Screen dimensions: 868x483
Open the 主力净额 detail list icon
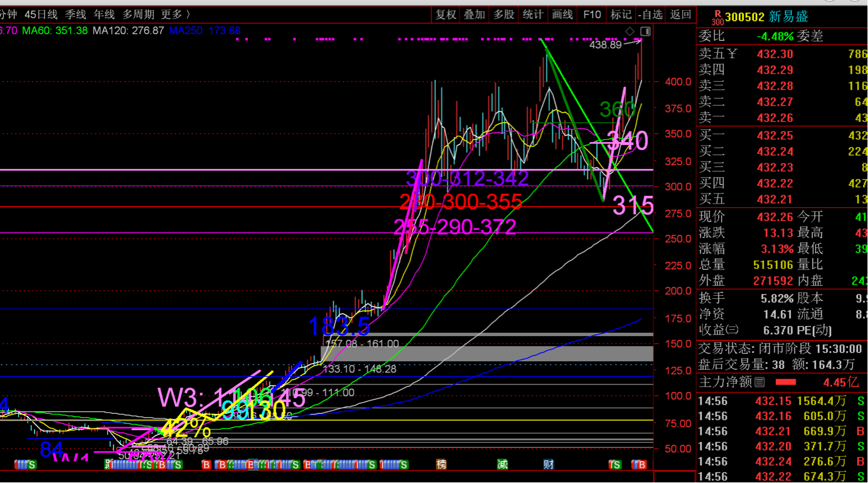pos(759,382)
